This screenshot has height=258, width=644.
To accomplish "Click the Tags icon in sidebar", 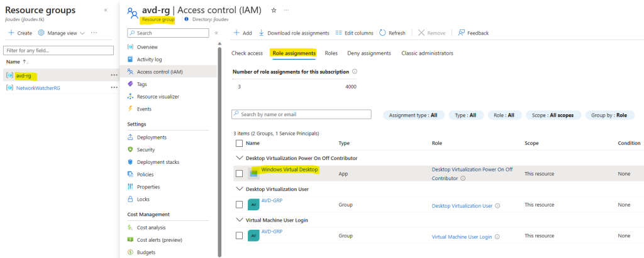I will [130, 84].
